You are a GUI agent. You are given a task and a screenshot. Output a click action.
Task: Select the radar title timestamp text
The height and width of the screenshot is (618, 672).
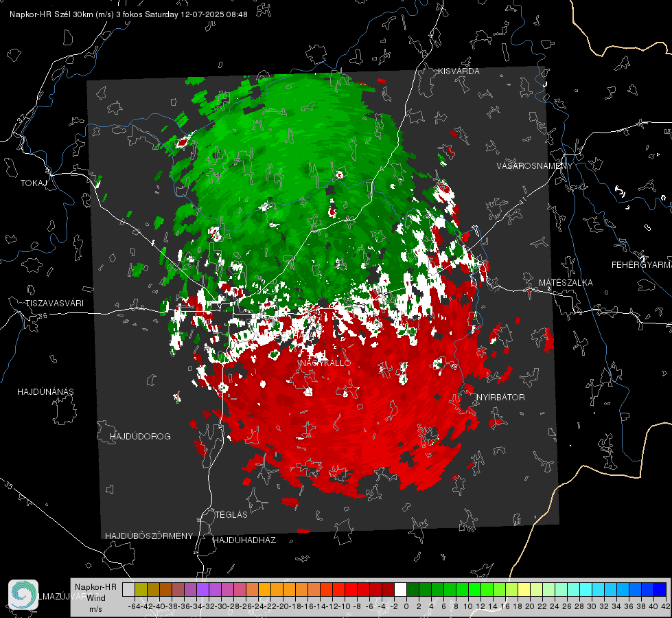(x=128, y=14)
